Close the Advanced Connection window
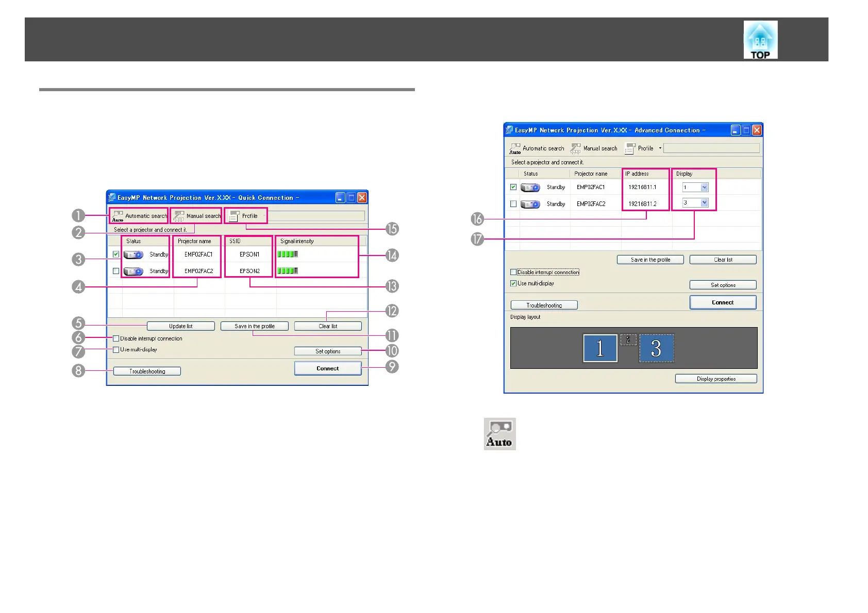868x613 pixels. (757, 130)
